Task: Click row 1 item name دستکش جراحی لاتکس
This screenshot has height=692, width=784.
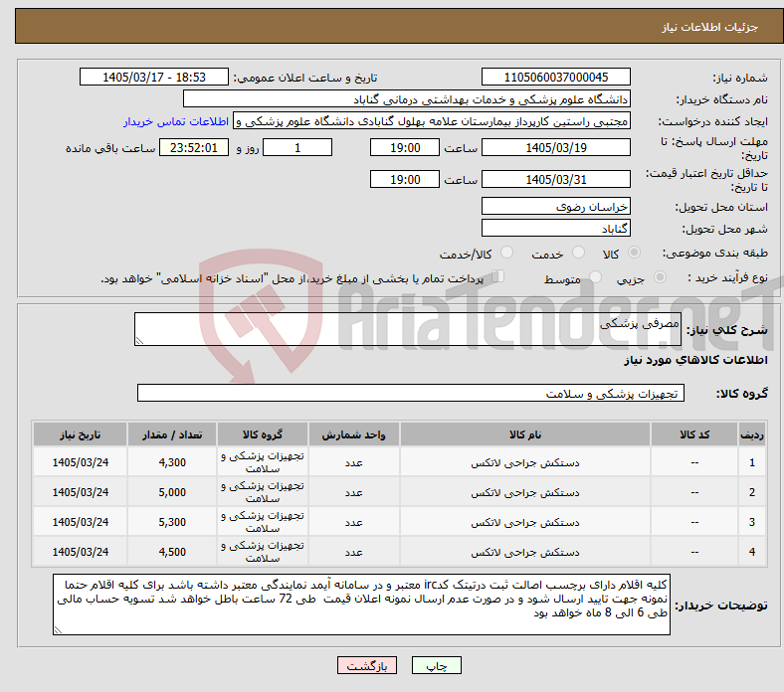Action: pyautogui.click(x=525, y=463)
